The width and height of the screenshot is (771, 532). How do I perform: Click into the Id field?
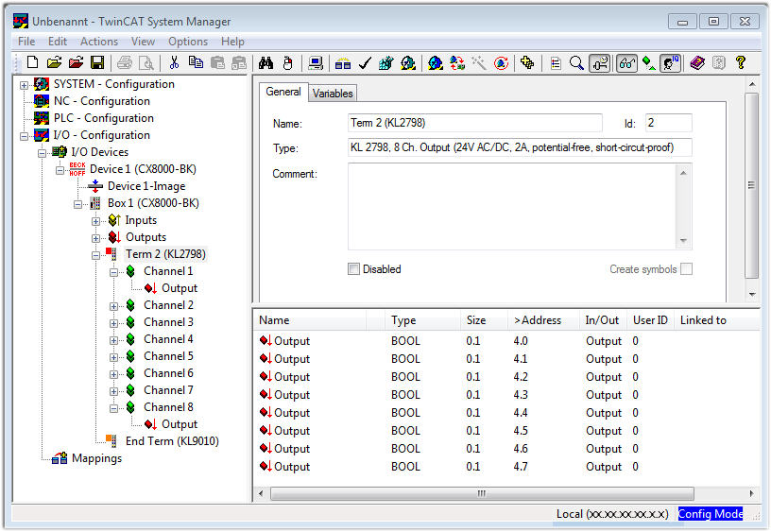668,123
